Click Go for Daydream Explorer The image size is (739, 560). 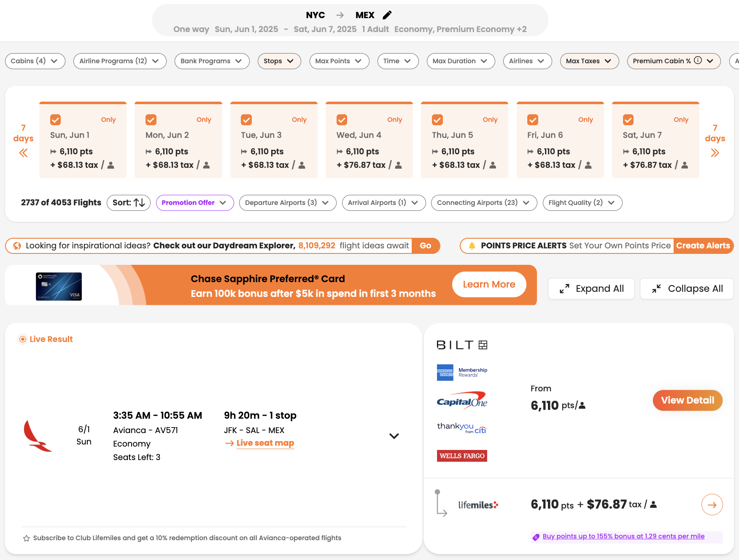point(426,246)
